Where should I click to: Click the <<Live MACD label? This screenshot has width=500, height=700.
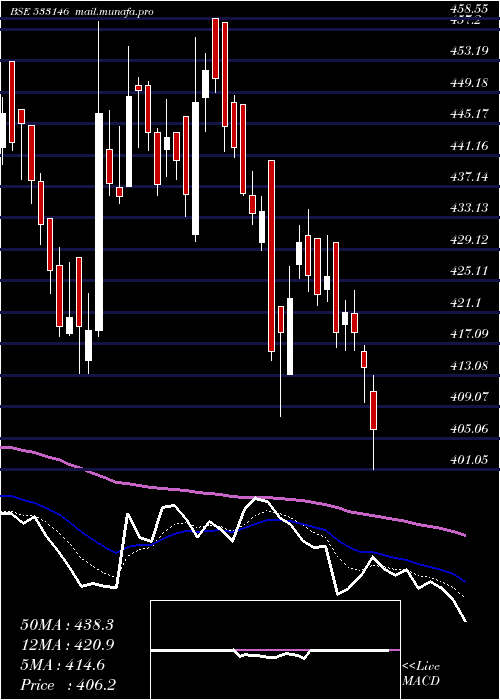(421, 674)
